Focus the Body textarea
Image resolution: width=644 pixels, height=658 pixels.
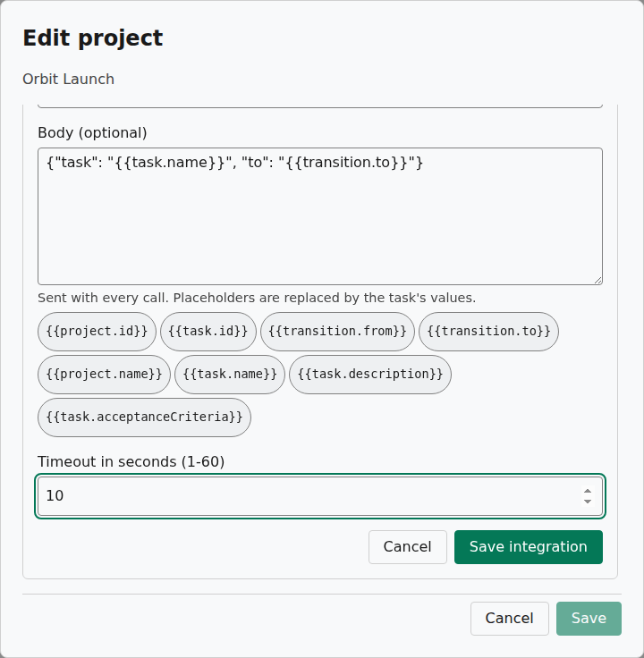[320, 216]
